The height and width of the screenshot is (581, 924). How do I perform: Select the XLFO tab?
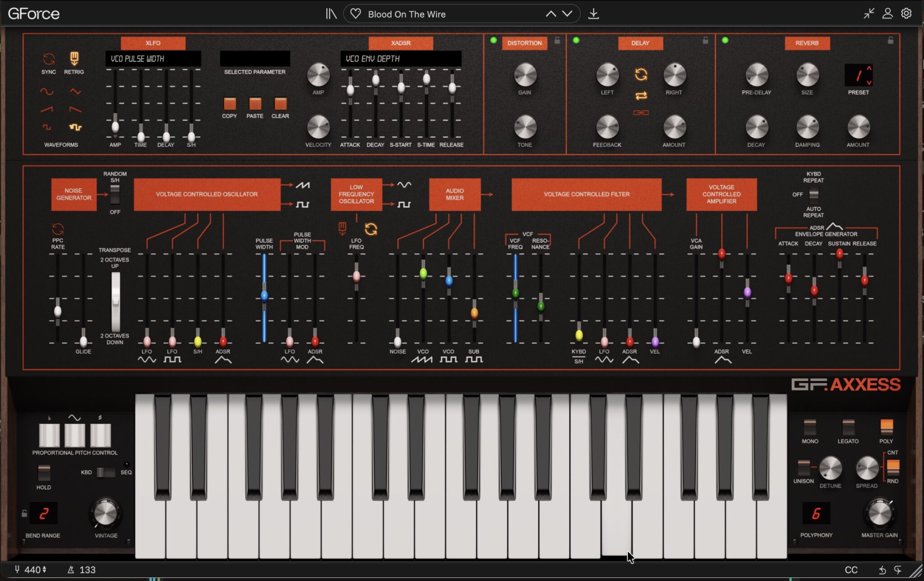coord(153,43)
